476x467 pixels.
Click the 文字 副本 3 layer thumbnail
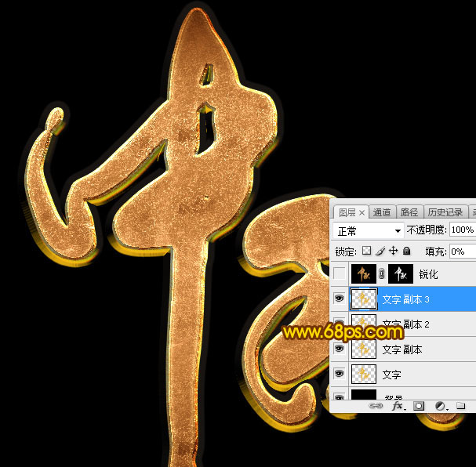click(x=363, y=299)
